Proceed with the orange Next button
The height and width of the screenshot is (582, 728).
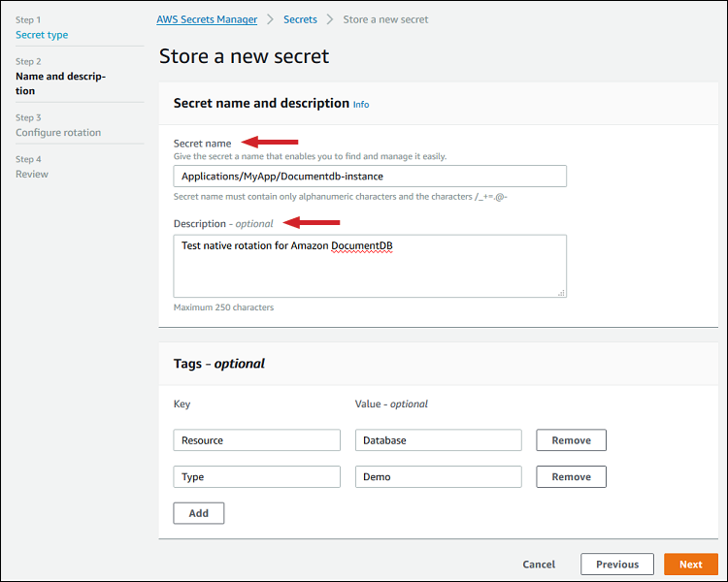pyautogui.click(x=691, y=565)
